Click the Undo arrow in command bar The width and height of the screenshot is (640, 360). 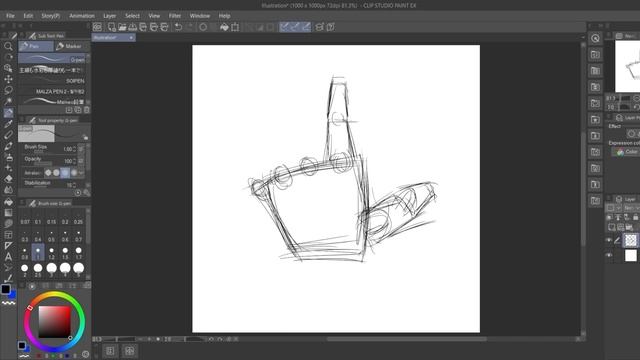[x=178, y=27]
